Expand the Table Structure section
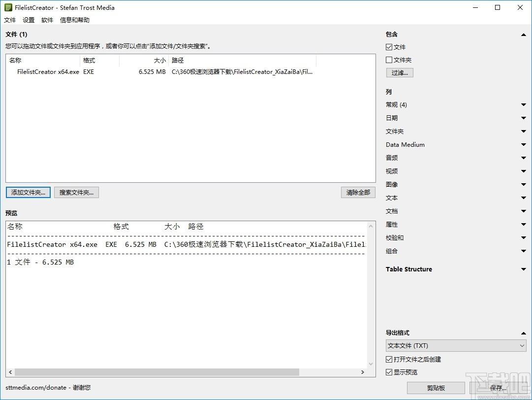The width and height of the screenshot is (532, 400). 524,269
